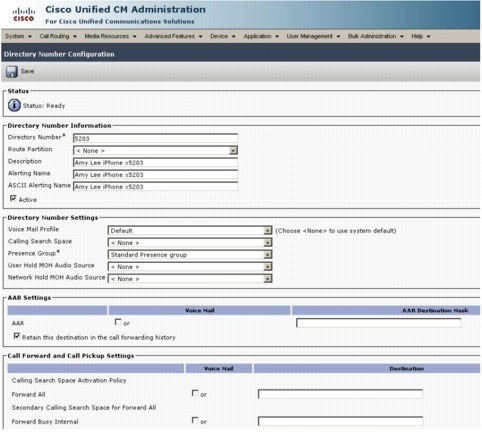Image resolution: width=482 pixels, height=432 pixels.
Task: Open the Voice Mail Profile dropdown
Action: (x=190, y=231)
